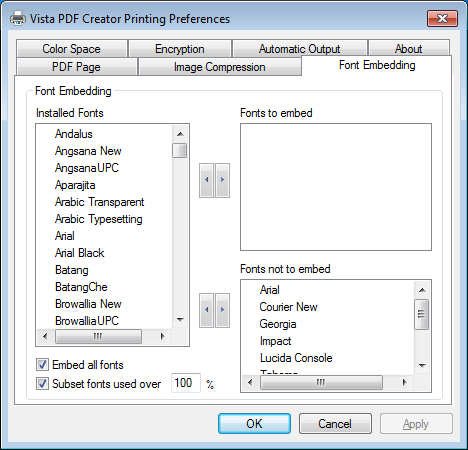Image resolution: width=468 pixels, height=450 pixels.
Task: Click right arrow to add font to embed list
Action: click(222, 180)
